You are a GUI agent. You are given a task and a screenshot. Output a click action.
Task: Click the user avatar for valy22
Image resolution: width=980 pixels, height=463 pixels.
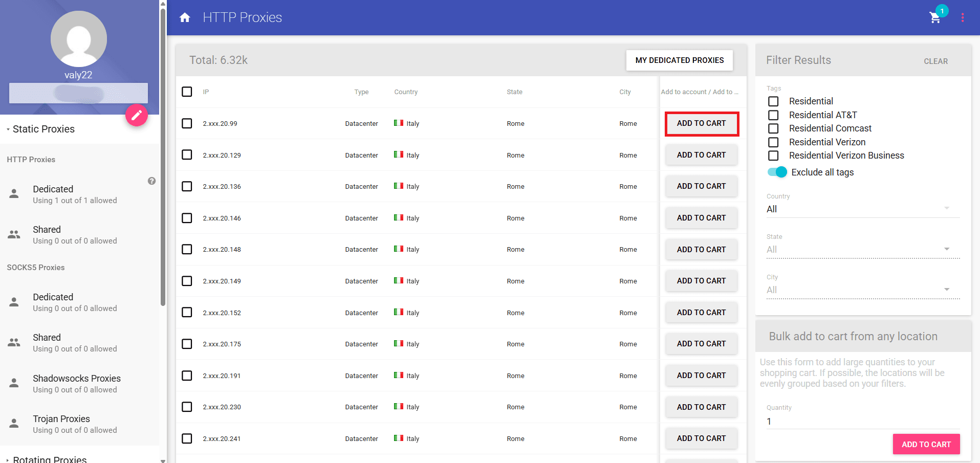pyautogui.click(x=78, y=38)
